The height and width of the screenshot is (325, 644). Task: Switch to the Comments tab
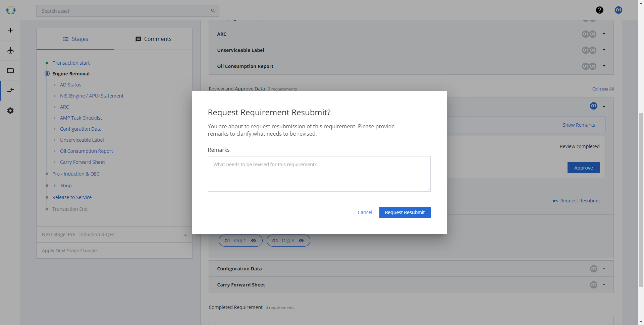[153, 39]
